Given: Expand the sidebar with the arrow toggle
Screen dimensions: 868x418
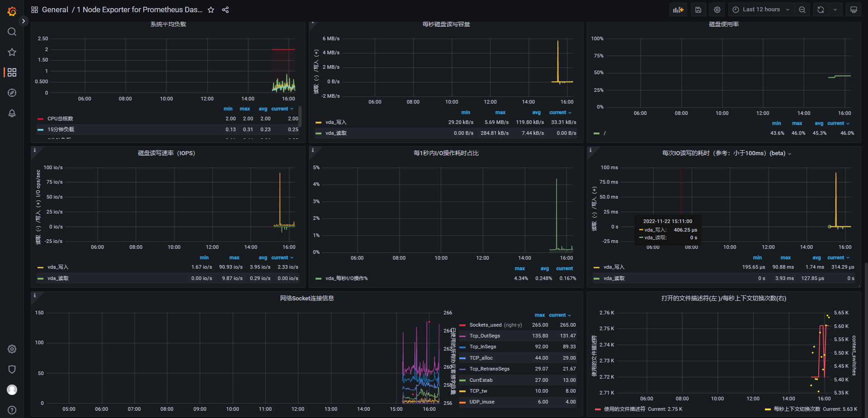Looking at the screenshot, I should pyautogui.click(x=24, y=21).
